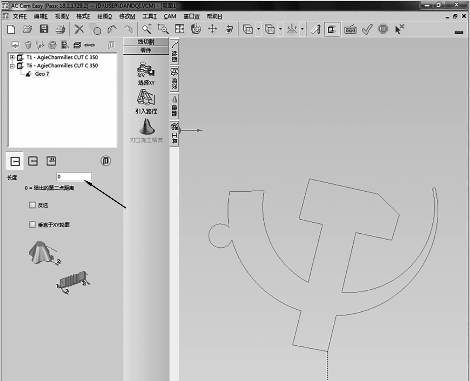Open the 编辑 (Edit) menu

pyautogui.click(x=41, y=16)
